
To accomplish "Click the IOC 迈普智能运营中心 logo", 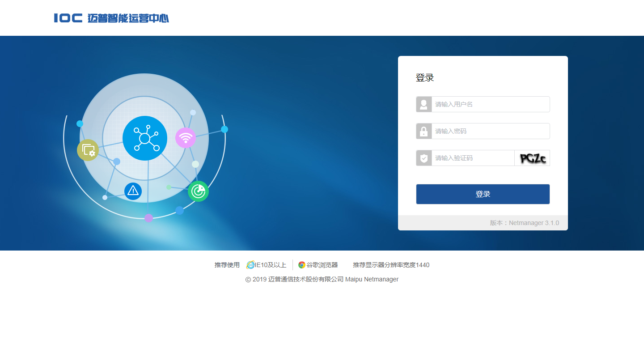I will tap(111, 18).
